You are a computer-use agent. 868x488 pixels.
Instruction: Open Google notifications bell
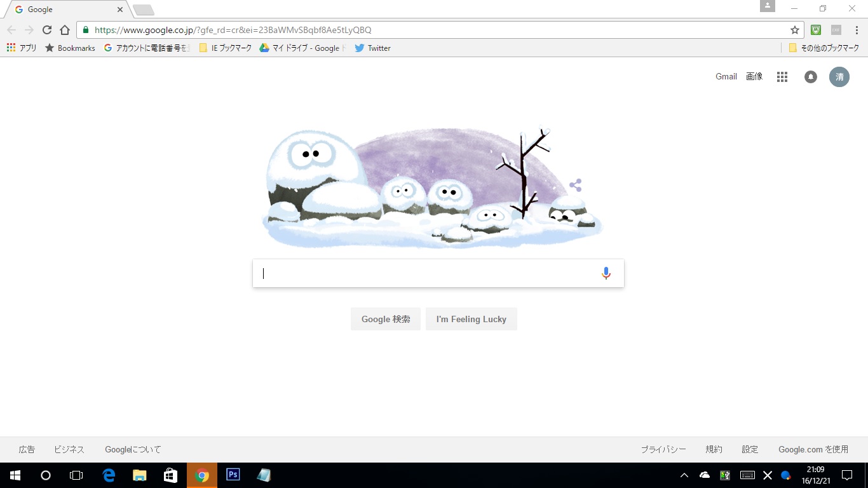tap(811, 77)
